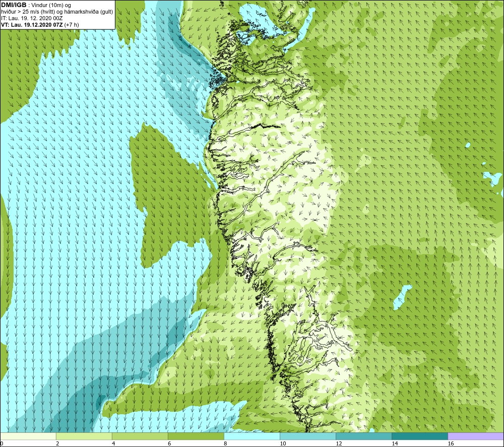Click the 0–2 m/s legend color swatch
The height and width of the screenshot is (447, 504).
coord(28,436)
